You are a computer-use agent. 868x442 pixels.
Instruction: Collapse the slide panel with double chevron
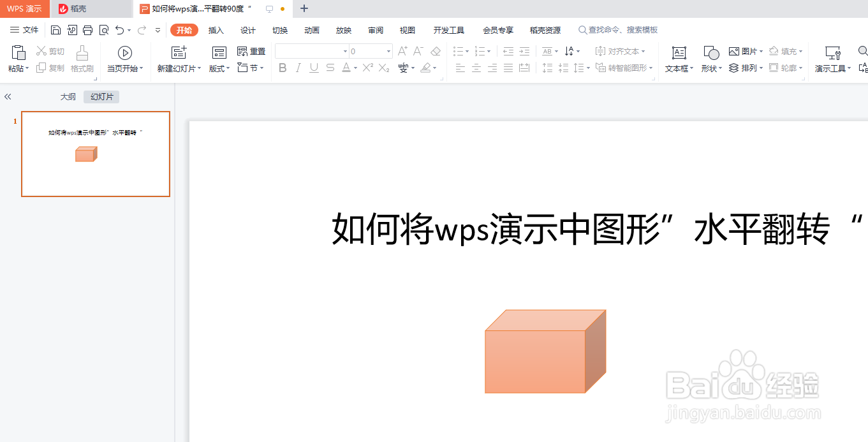[x=8, y=97]
